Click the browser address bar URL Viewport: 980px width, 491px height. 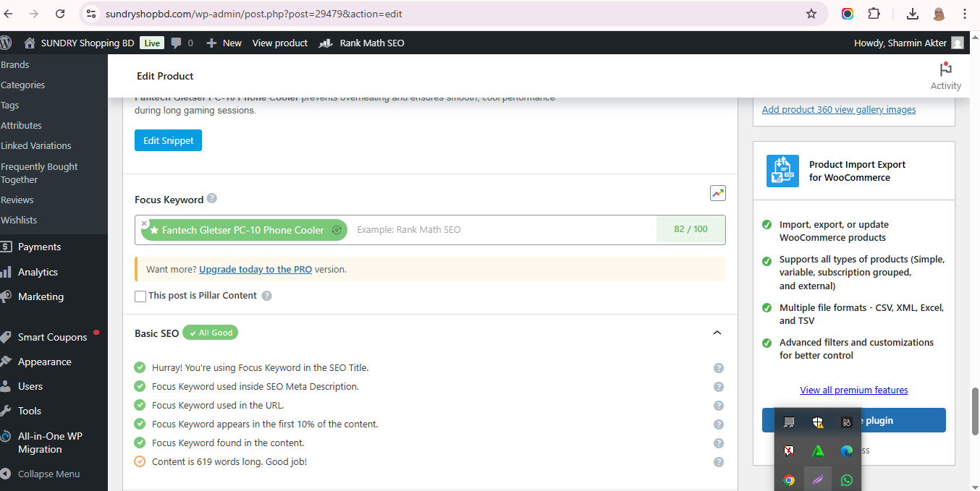(x=253, y=14)
